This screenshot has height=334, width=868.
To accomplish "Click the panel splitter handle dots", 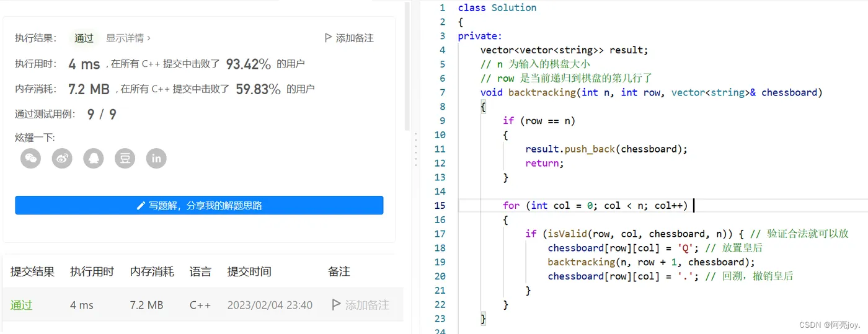I will [x=416, y=151].
